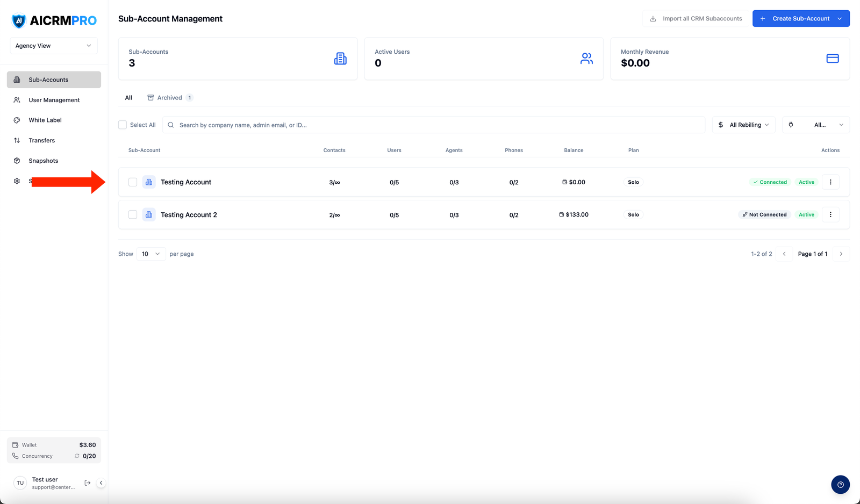Click the Concurrency phone icon
This screenshot has height=504, width=860.
(x=16, y=456)
